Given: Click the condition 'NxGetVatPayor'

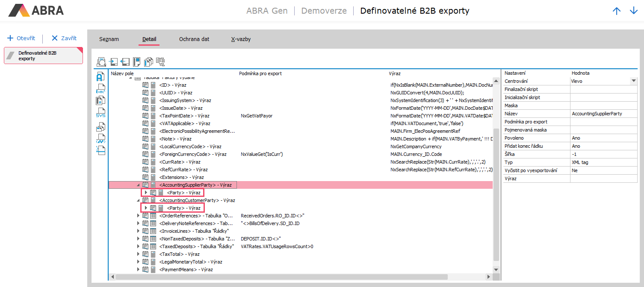Looking at the screenshot, I should click(257, 116).
